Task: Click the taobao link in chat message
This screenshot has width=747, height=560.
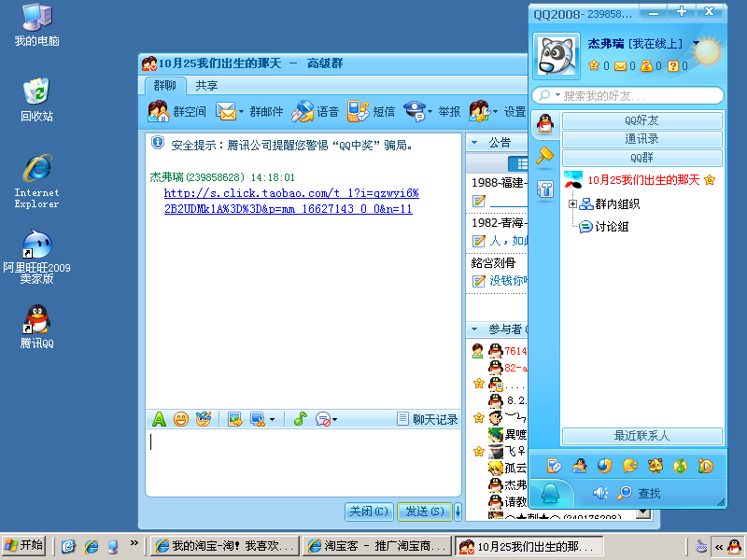Action: [291, 201]
